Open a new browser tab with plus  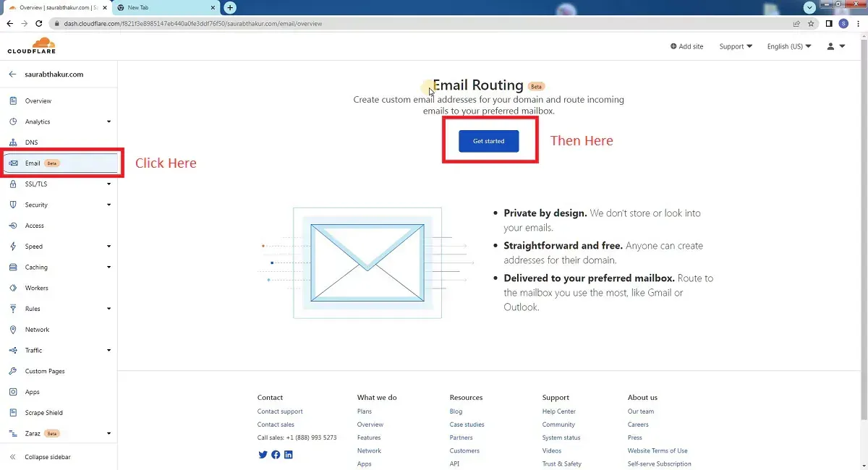pyautogui.click(x=230, y=7)
